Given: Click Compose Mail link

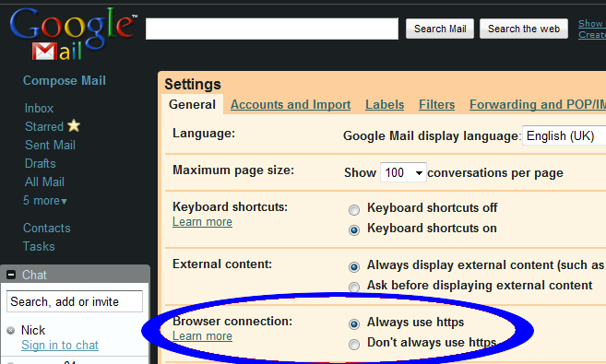Looking at the screenshot, I should [65, 80].
